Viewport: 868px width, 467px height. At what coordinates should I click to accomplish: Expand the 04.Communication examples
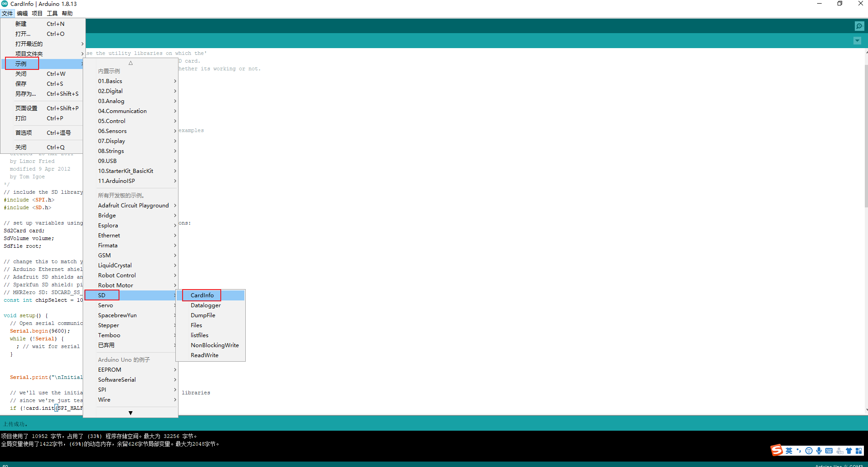tap(130, 111)
